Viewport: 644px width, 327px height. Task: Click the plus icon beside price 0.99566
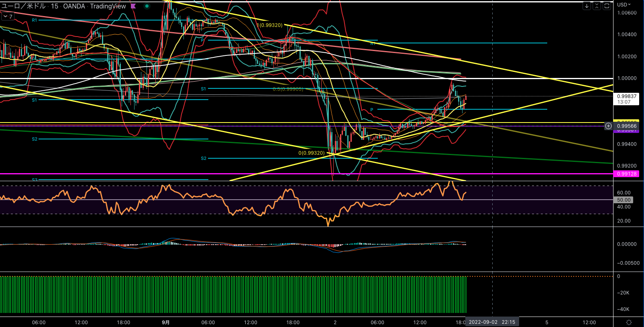point(608,126)
